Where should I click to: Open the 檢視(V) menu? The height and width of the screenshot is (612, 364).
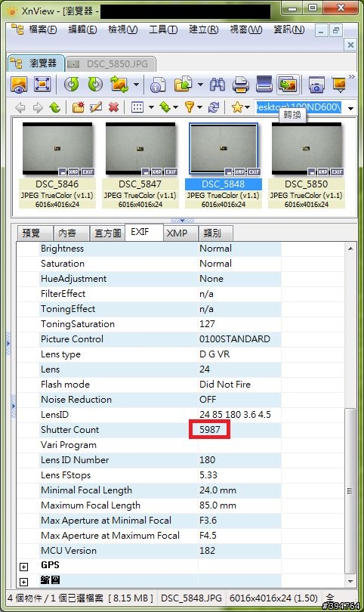point(123,29)
